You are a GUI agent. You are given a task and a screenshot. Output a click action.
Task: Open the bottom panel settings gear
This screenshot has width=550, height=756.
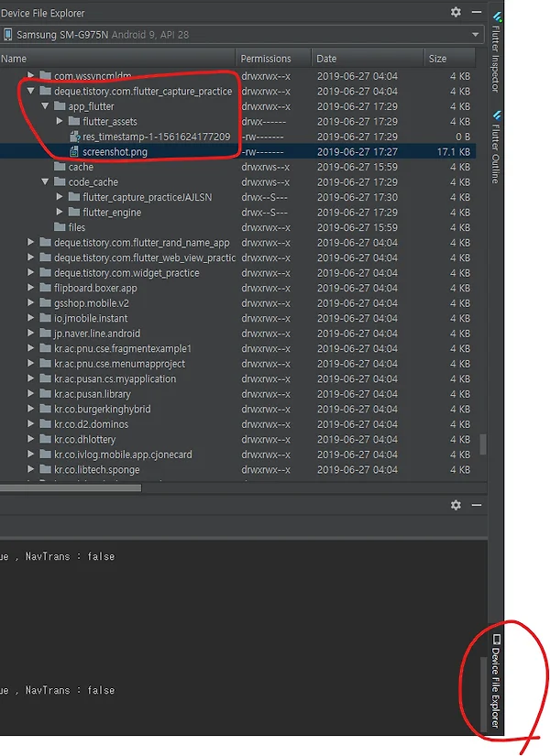point(456,505)
